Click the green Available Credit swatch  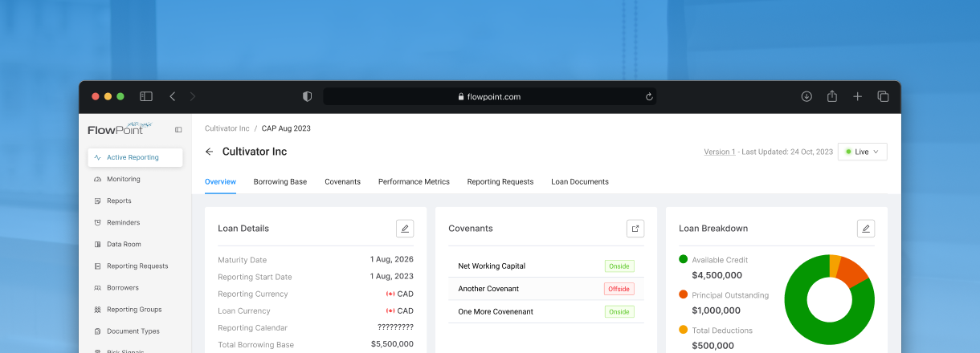[684, 259]
